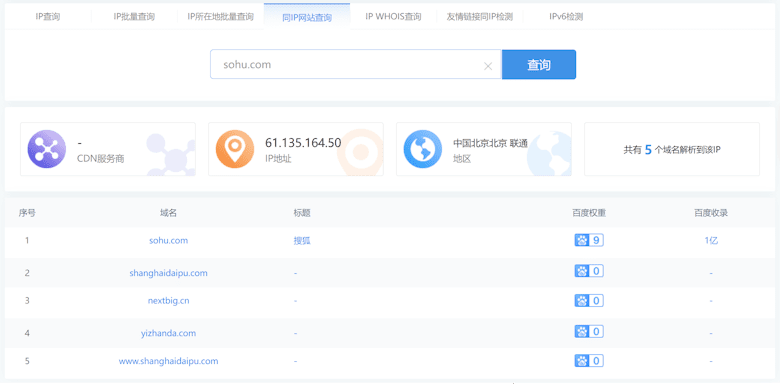The height and width of the screenshot is (385, 780).
Task: Click the orange IP address pin icon
Action: 235,149
